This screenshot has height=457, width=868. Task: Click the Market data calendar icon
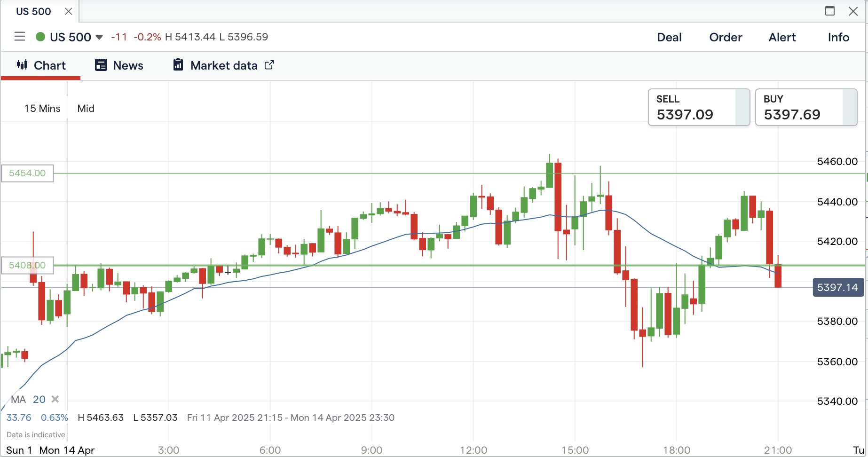click(178, 65)
